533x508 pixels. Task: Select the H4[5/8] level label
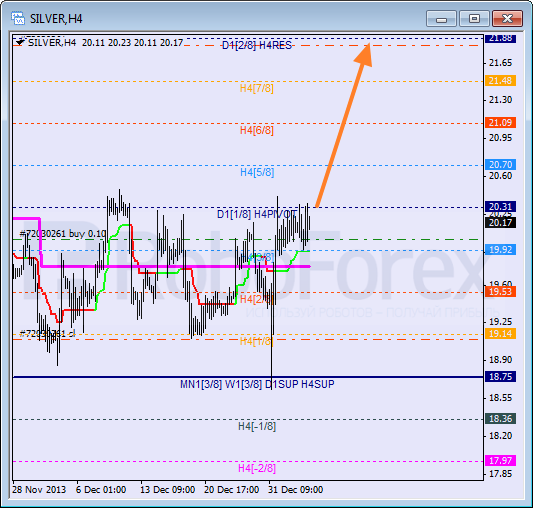(257, 172)
